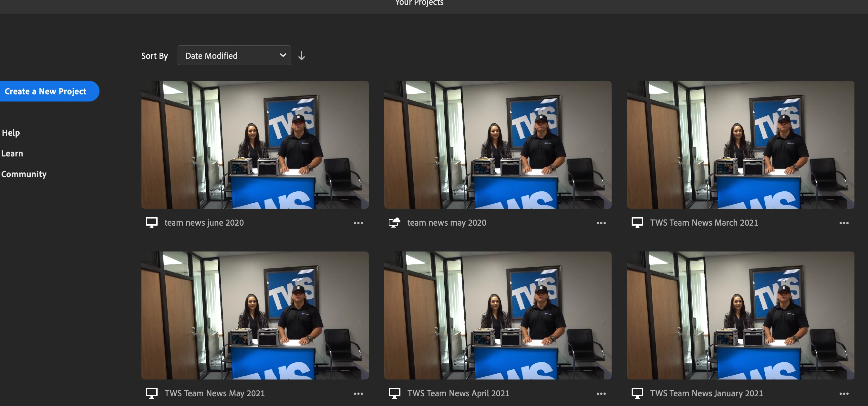Screen dimensions: 868x406
Task: Open the Help link in sidebar
Action: (x=11, y=133)
